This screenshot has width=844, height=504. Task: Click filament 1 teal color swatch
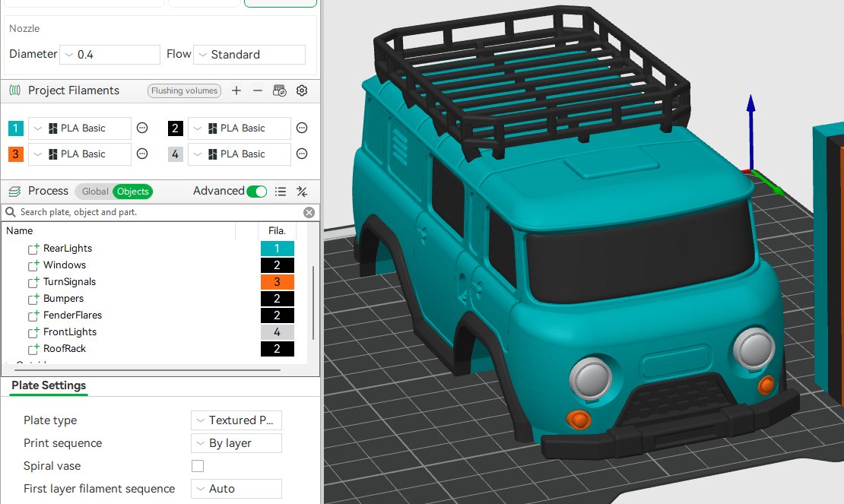(x=16, y=128)
